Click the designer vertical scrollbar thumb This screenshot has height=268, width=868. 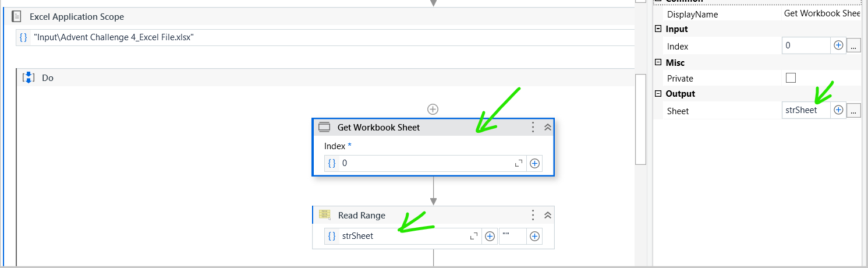[x=640, y=119]
